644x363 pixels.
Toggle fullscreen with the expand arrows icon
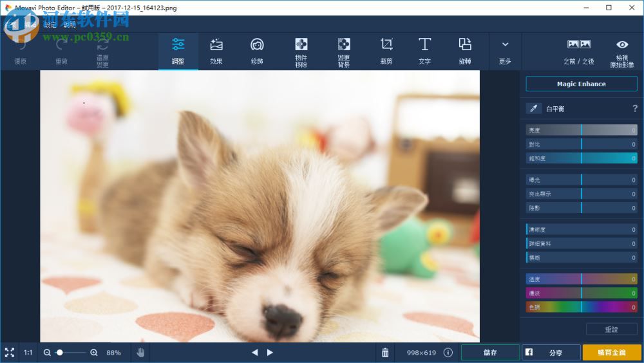tap(10, 352)
